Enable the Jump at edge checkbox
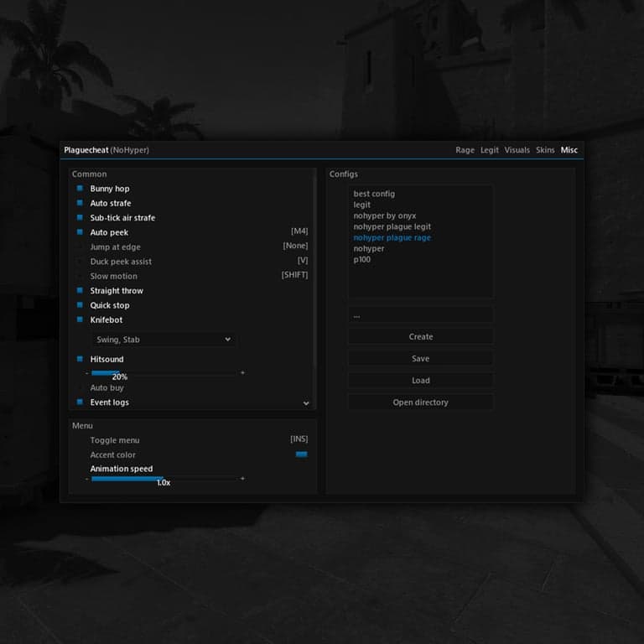644x644 pixels. [80, 247]
